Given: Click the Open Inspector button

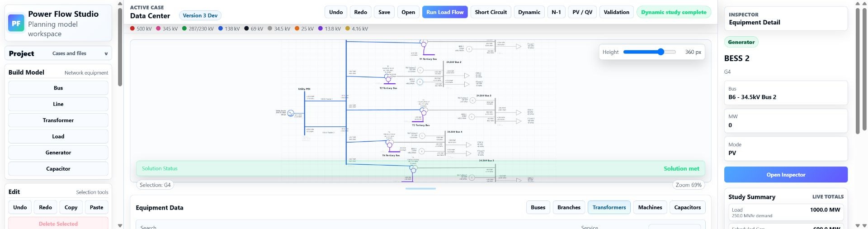Looking at the screenshot, I should pos(786,175).
